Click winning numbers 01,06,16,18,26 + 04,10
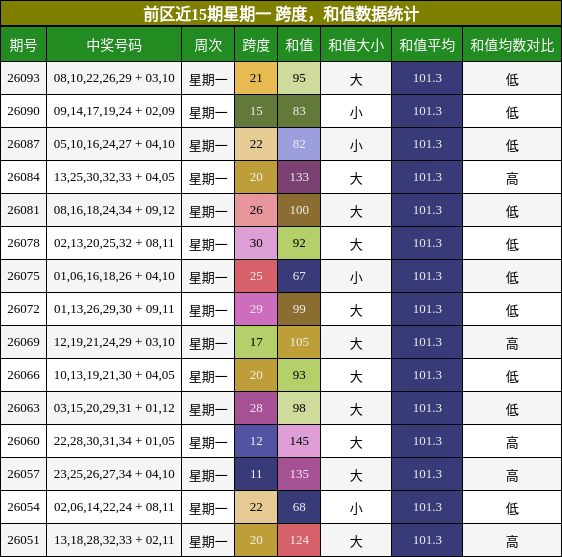 pyautogui.click(x=114, y=276)
